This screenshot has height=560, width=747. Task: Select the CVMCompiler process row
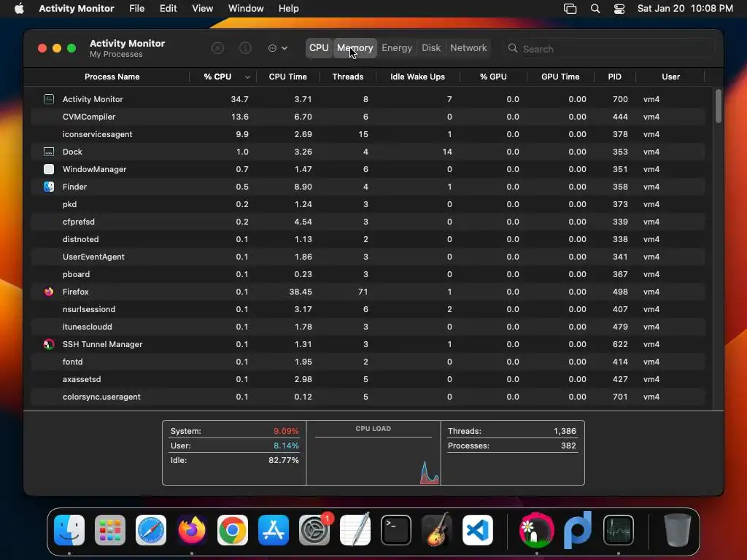point(368,117)
